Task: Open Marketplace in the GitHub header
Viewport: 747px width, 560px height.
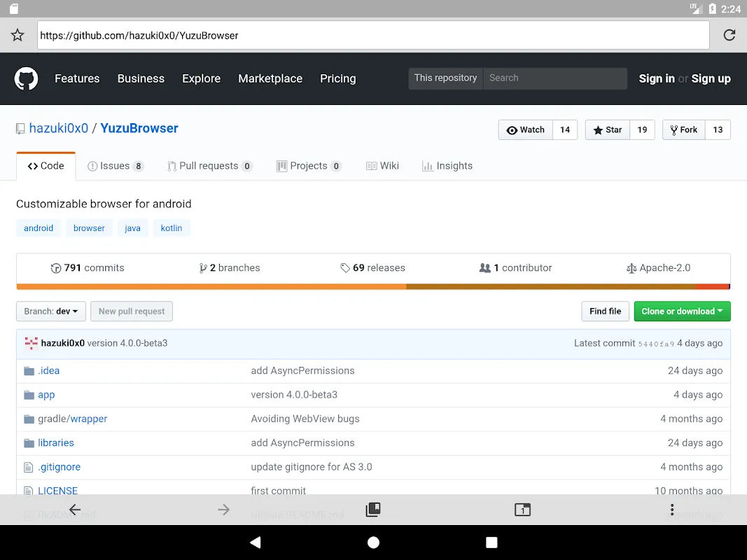Action: (x=270, y=78)
